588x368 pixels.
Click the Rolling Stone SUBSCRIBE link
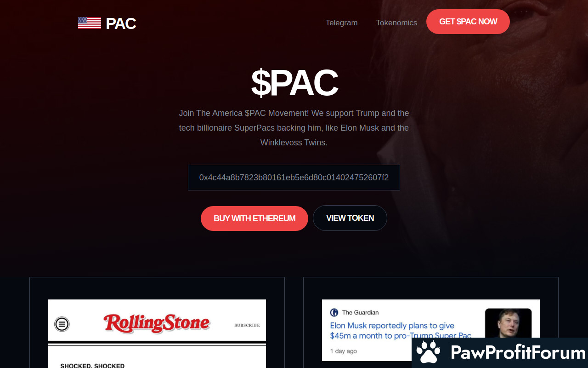point(247,325)
